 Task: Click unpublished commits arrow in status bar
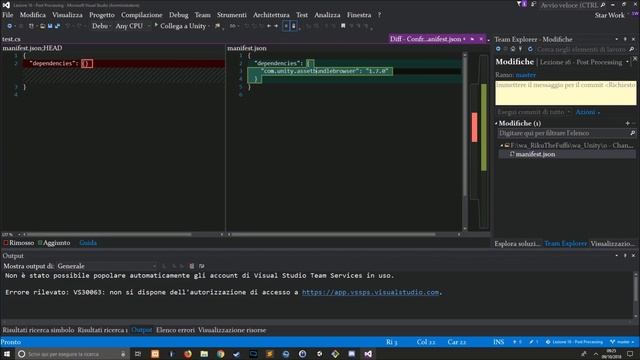(x=517, y=342)
